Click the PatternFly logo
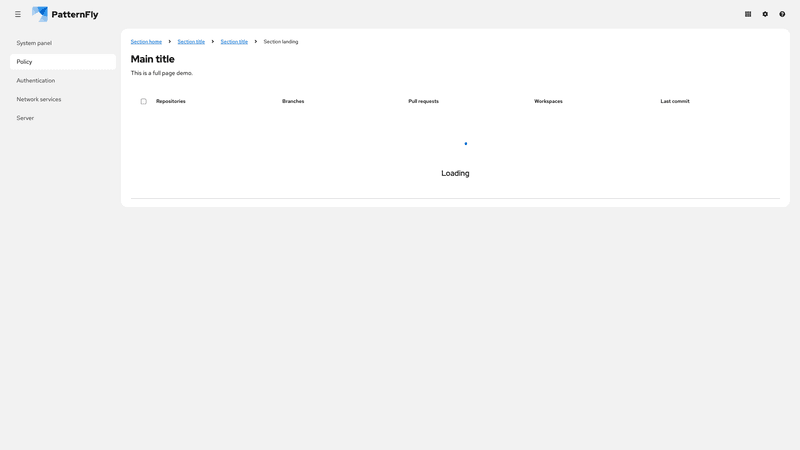This screenshot has height=450, width=800. click(65, 14)
